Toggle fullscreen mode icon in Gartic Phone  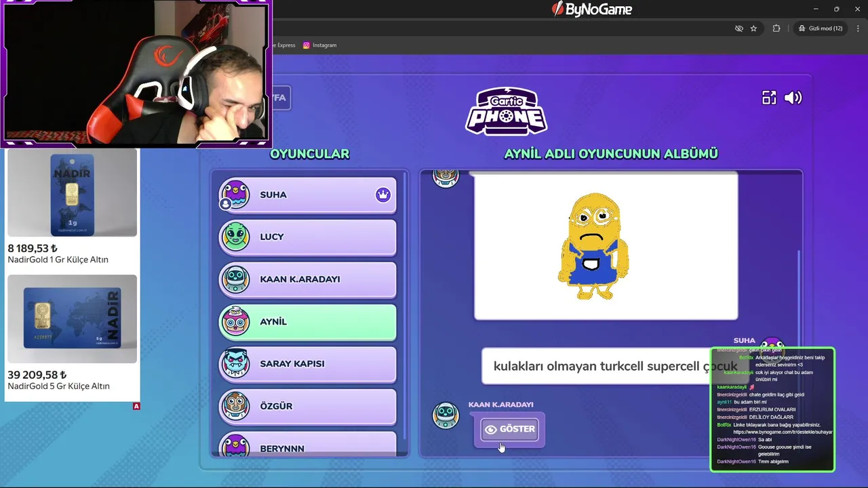pyautogui.click(x=769, y=98)
